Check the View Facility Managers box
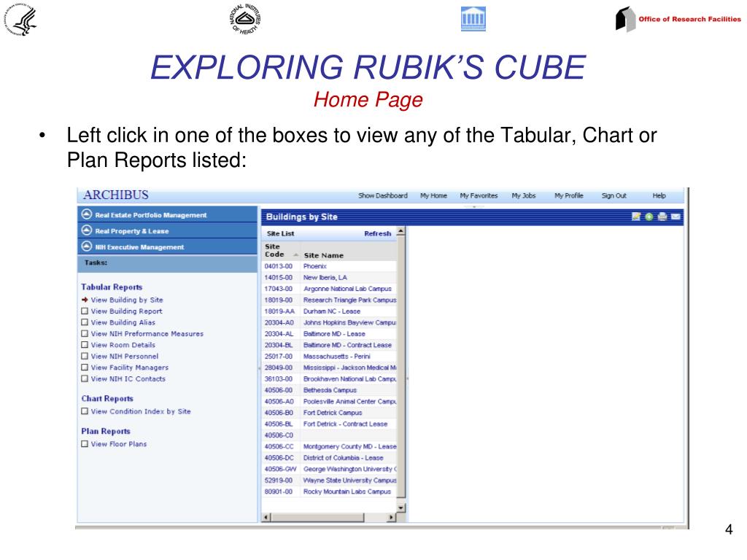Screen dimensions: 747x560 point(85,367)
